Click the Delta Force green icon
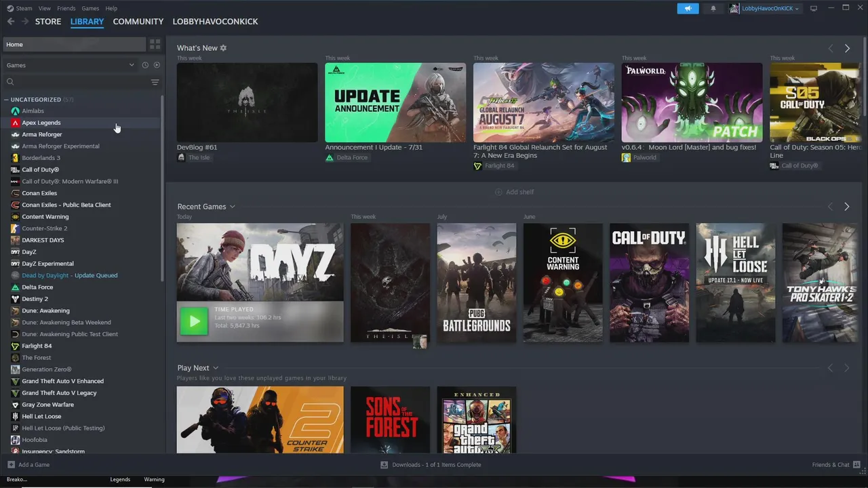Viewport: 868px width, 488px height. point(15,287)
